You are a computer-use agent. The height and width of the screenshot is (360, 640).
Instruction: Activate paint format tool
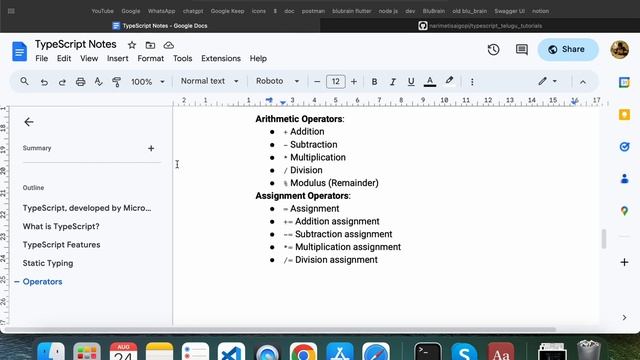coord(116,82)
